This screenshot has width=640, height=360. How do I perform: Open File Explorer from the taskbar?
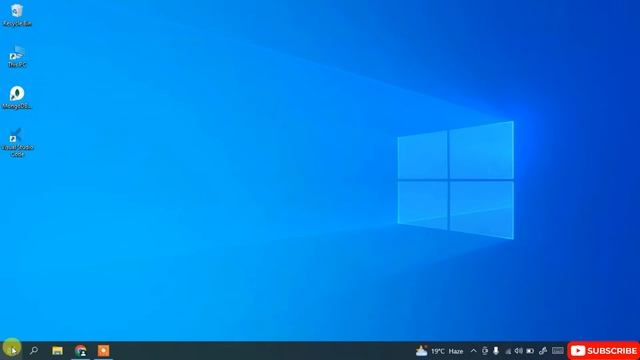click(57, 350)
